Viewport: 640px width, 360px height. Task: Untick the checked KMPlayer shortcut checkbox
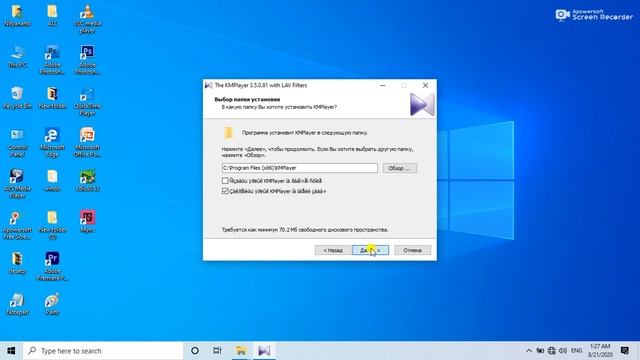(225, 191)
